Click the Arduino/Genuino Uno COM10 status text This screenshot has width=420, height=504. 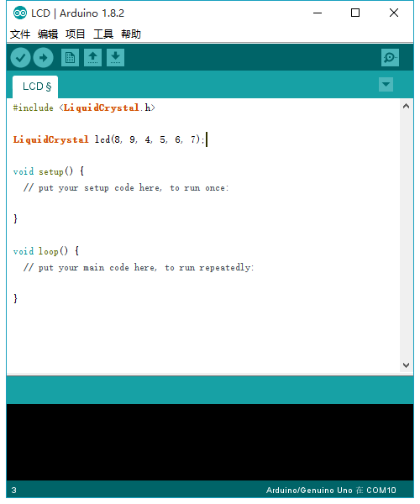331,491
